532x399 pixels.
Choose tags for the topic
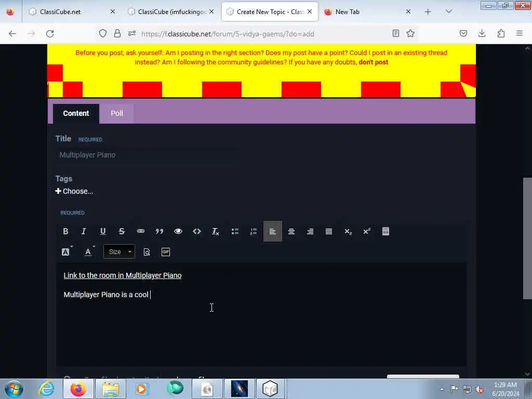(74, 191)
